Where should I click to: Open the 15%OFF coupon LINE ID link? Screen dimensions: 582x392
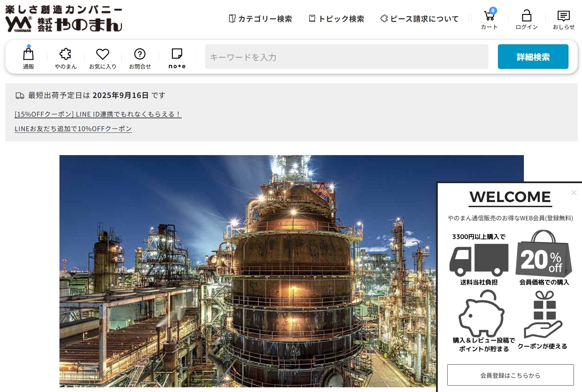(x=98, y=114)
